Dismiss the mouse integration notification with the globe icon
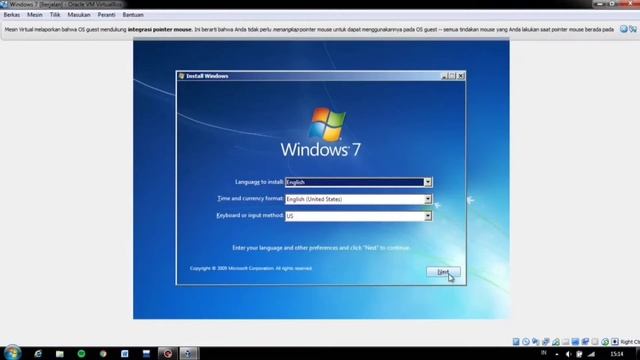640x360 pixels. point(623,29)
